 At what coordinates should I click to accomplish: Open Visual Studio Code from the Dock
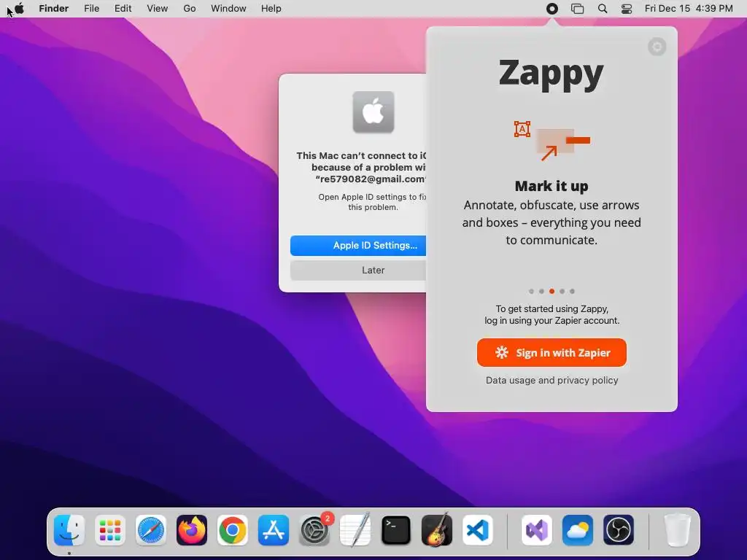(x=477, y=530)
